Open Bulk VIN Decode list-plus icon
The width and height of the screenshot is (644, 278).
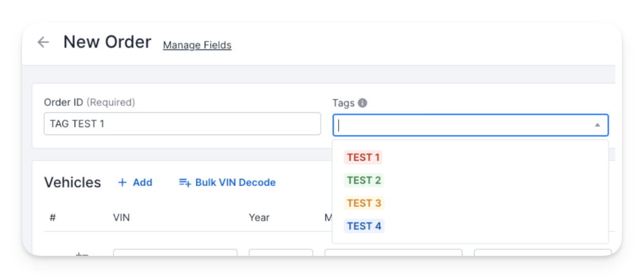[x=185, y=183]
